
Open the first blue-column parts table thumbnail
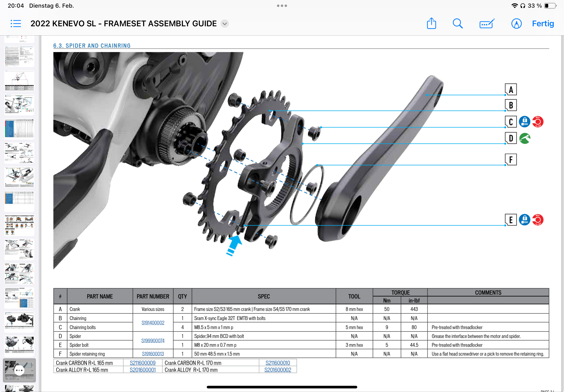point(19,129)
